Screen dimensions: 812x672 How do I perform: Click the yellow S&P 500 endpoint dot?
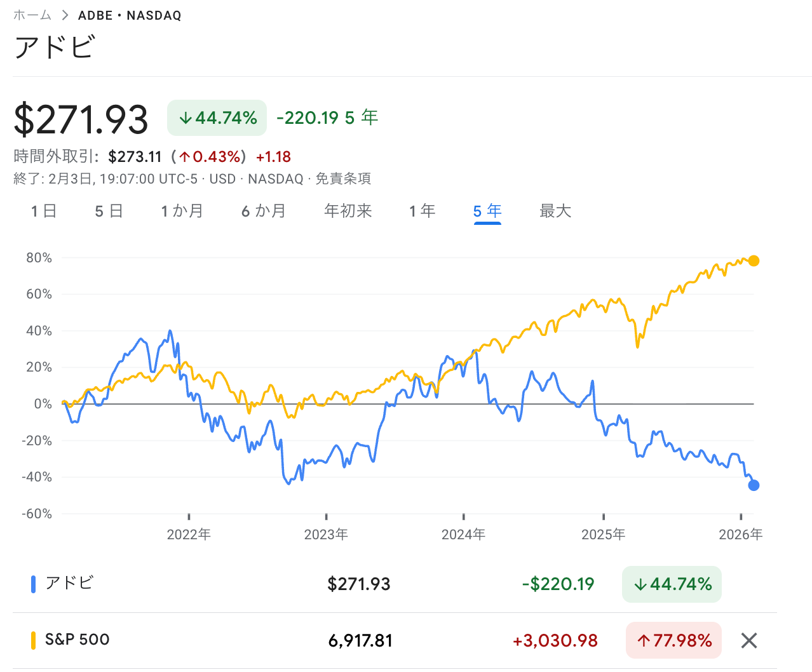(x=754, y=260)
